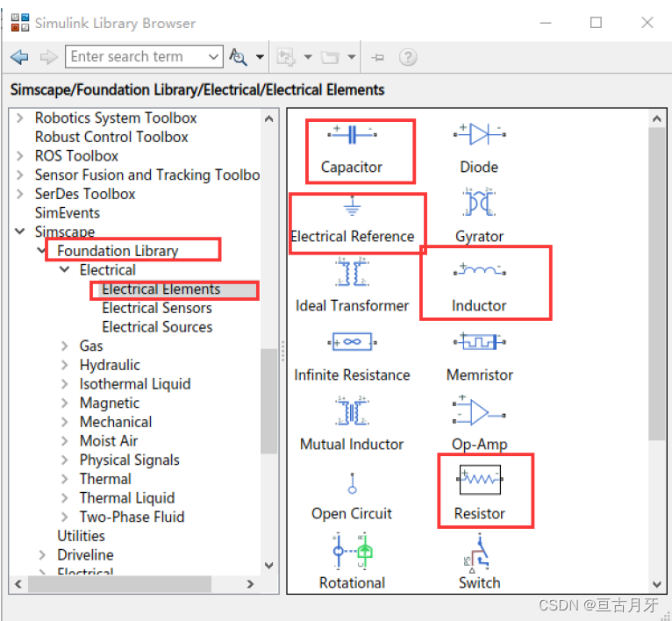Image resolution: width=672 pixels, height=621 pixels.
Task: Click the pin library browser icon
Action: [377, 57]
